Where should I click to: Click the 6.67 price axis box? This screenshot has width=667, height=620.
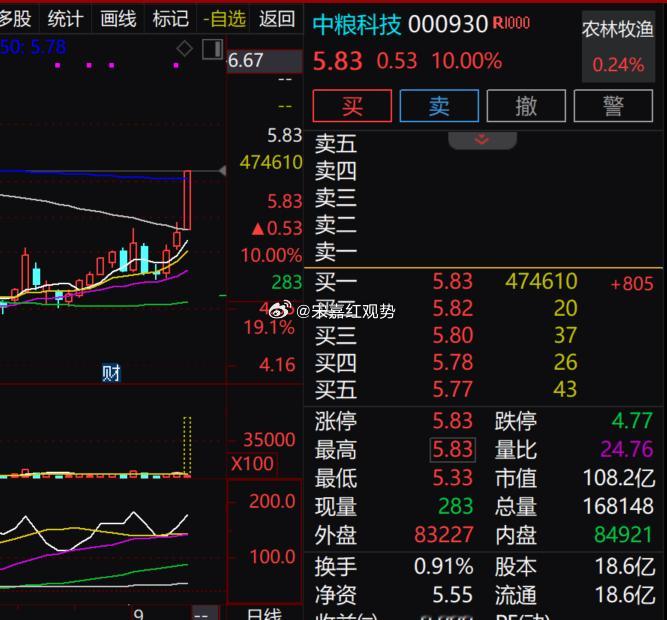pyautogui.click(x=265, y=60)
